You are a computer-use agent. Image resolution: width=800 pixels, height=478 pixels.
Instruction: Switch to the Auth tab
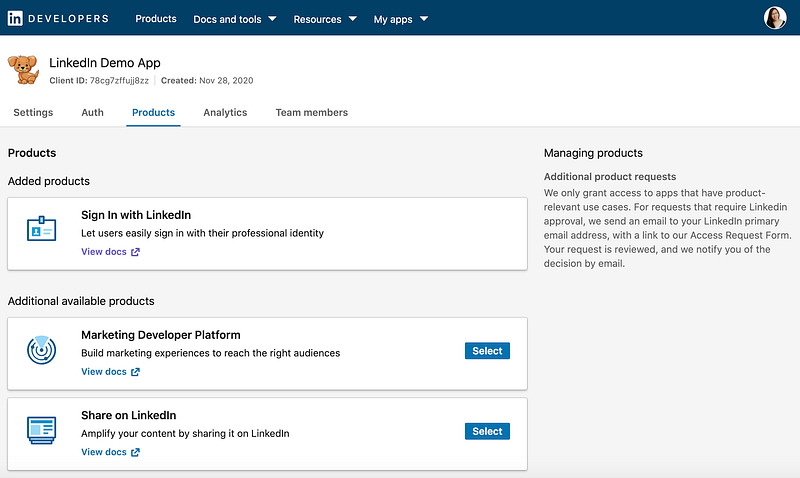[x=92, y=112]
